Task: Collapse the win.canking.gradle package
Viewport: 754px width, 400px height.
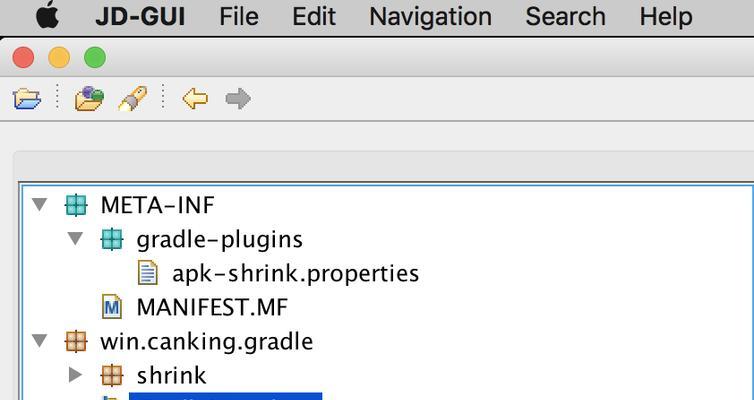Action: [39, 341]
